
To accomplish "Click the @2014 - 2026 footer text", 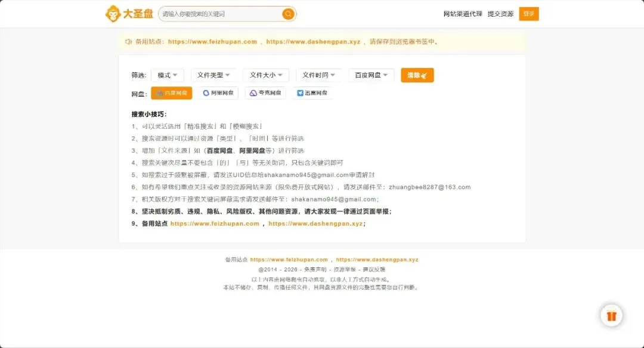I will 278,269.
